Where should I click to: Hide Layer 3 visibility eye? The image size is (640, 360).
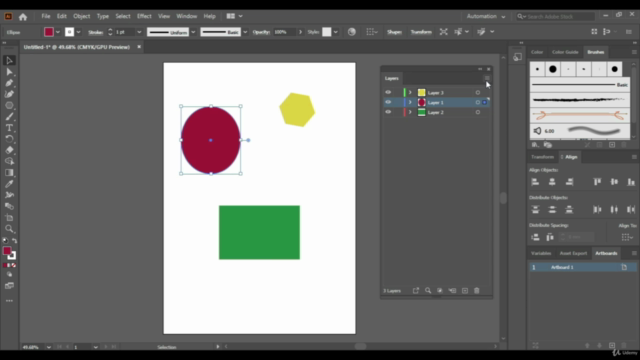388,92
